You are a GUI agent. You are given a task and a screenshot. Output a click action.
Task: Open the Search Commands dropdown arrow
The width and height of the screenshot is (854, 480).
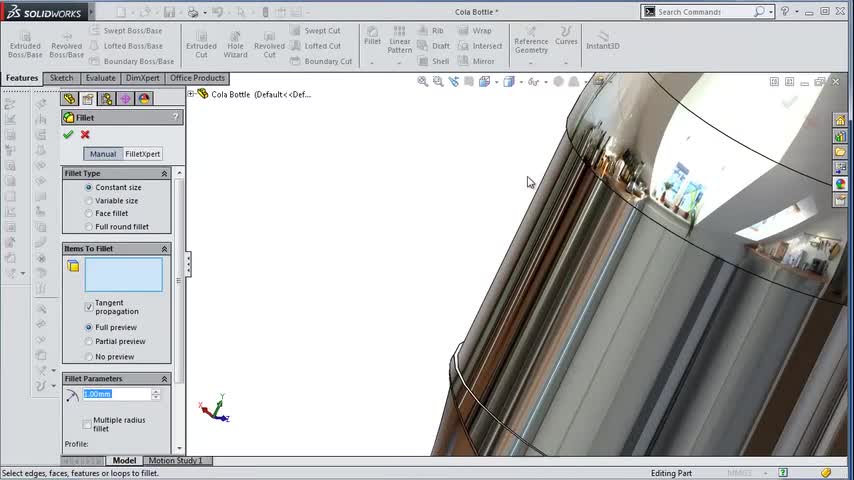tap(771, 12)
